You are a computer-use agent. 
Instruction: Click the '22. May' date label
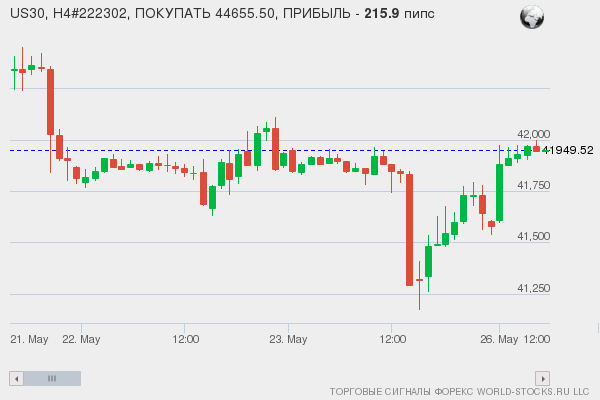[81, 339]
